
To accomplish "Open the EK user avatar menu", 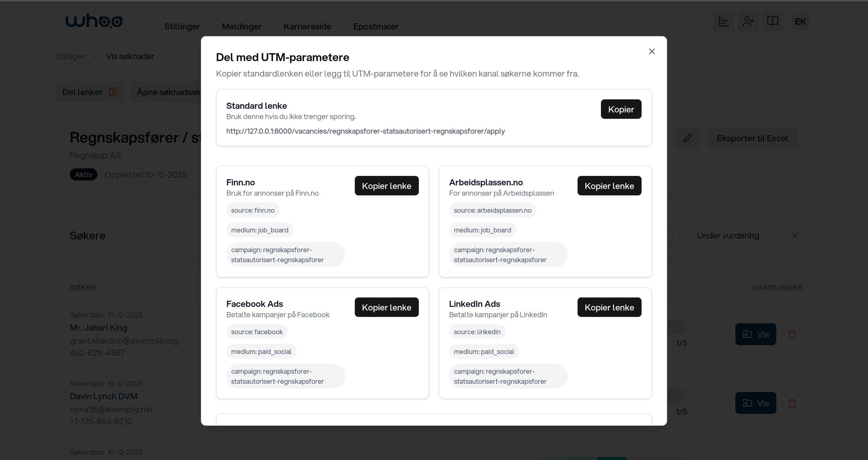I will click(800, 22).
